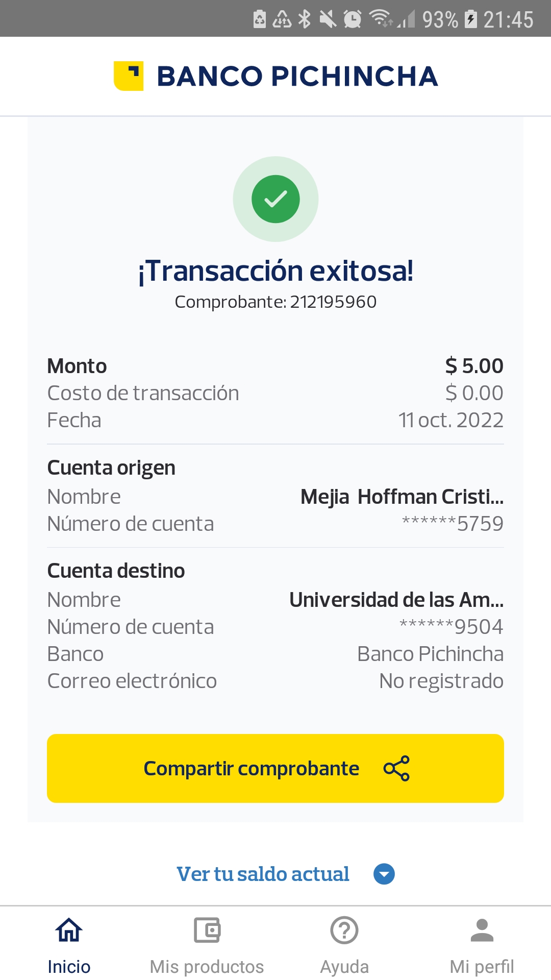Tap the Ayuda question mark icon
Screen dimensions: 551x980
(x=344, y=930)
